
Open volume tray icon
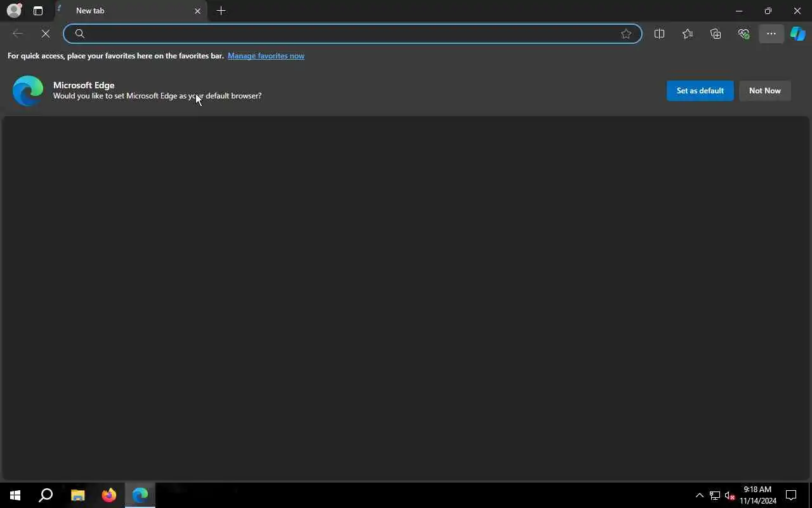point(730,496)
